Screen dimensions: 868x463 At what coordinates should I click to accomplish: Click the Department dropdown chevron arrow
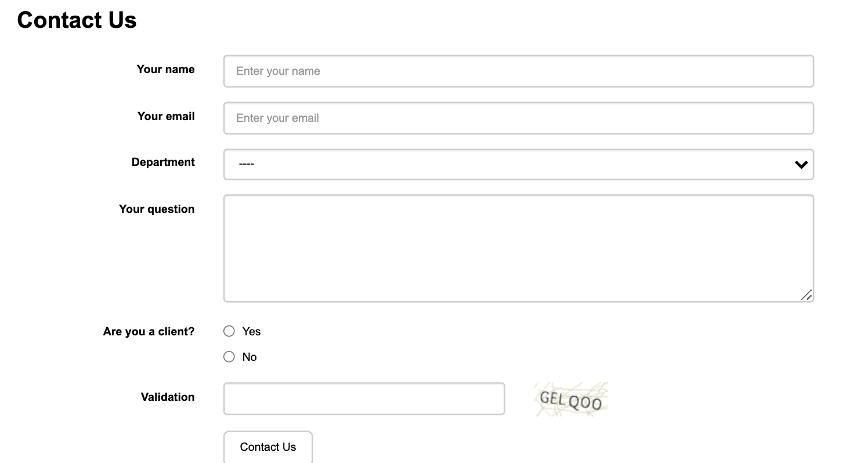[x=801, y=165]
